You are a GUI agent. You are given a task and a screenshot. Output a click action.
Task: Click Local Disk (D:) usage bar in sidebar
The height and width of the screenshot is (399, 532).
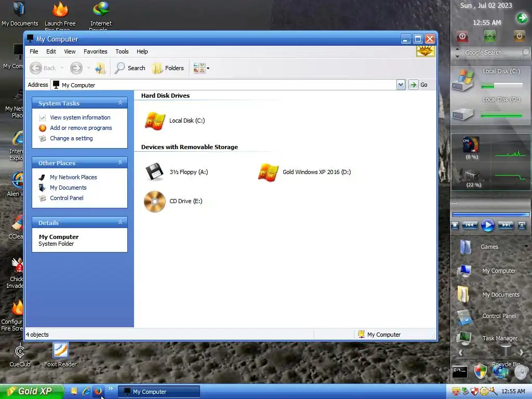click(x=502, y=115)
